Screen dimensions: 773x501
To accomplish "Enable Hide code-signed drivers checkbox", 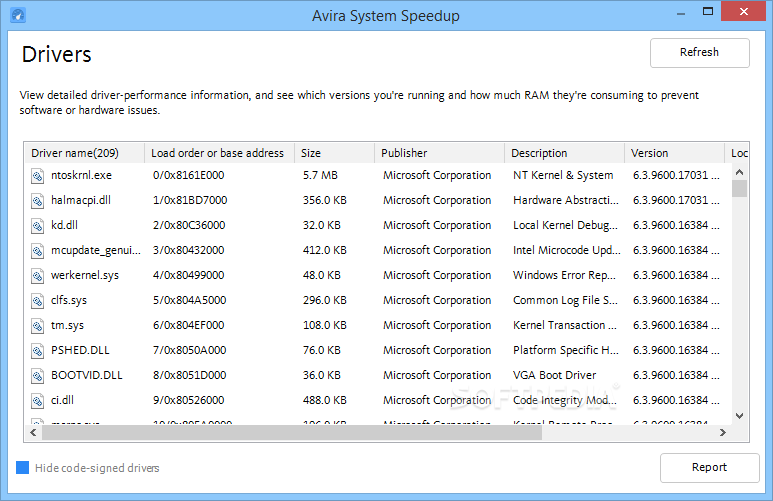I will pyautogui.click(x=22, y=467).
